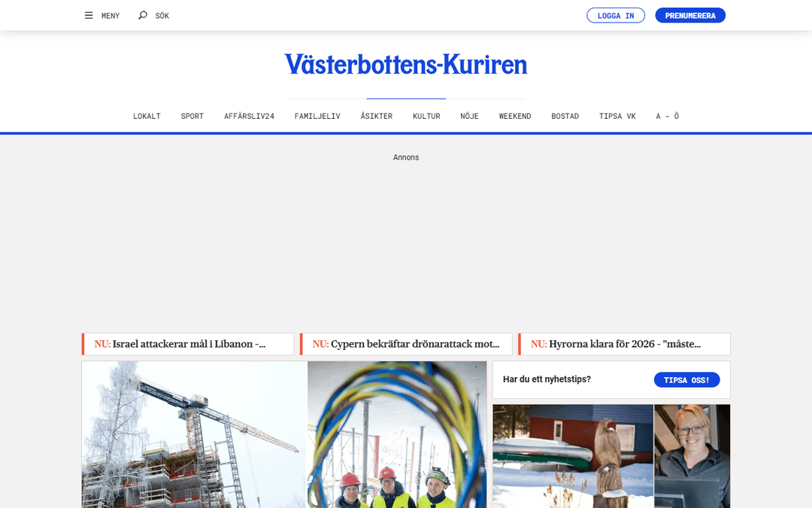The image size is (812, 508).
Task: Click the Annons label
Action: (406, 157)
